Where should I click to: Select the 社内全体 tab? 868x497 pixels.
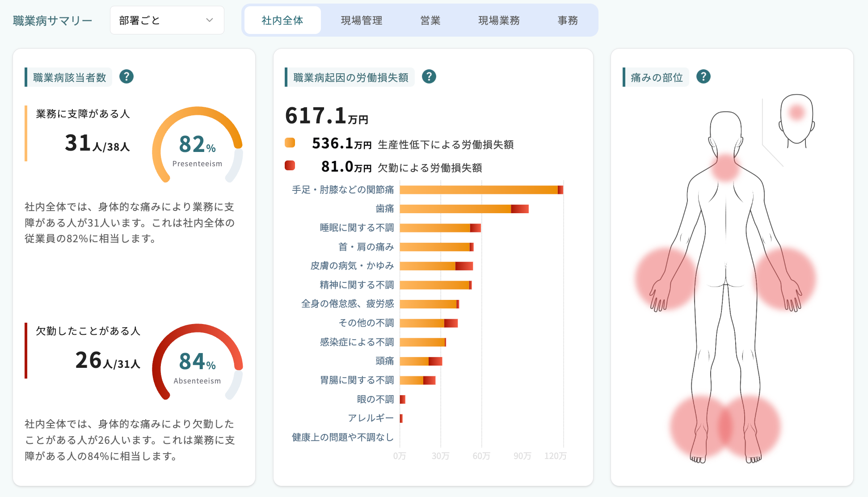tap(282, 21)
